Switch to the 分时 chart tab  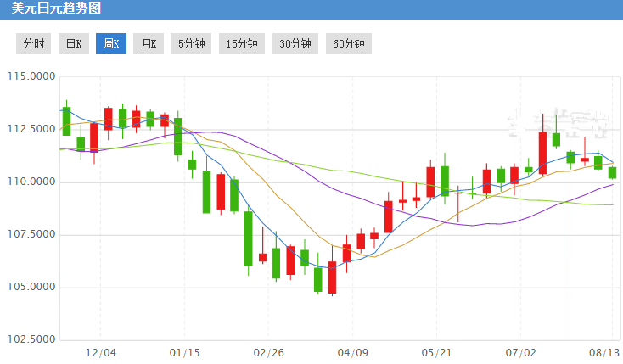pyautogui.click(x=35, y=44)
